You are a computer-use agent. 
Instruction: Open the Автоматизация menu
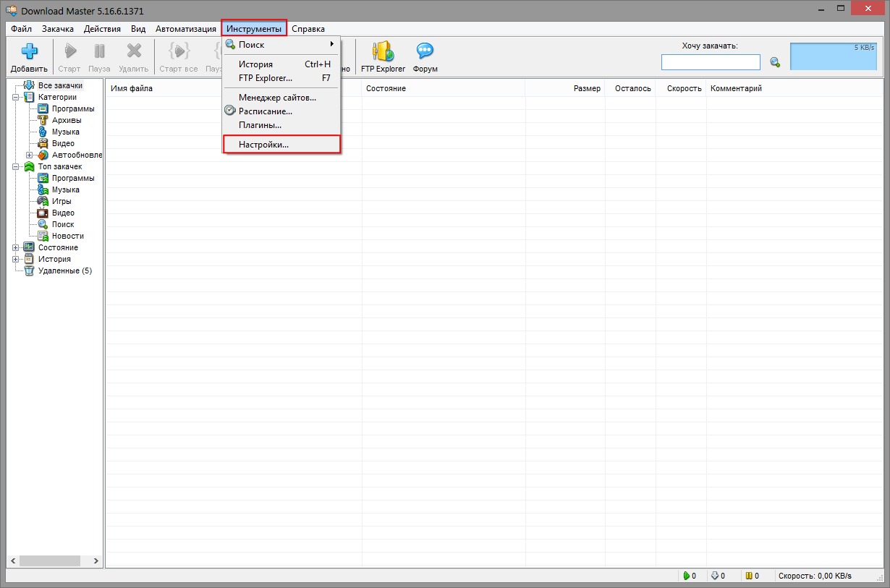186,29
